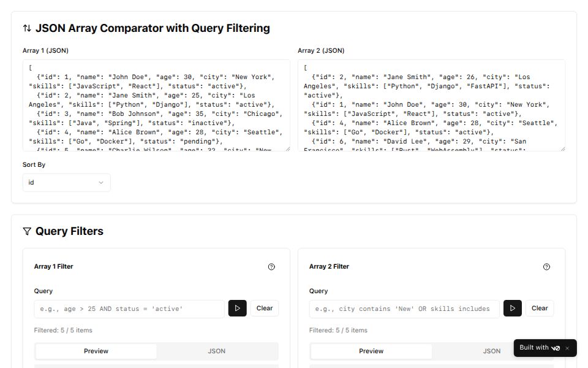Switch to the JSON tab under Array 2 Filter

click(x=491, y=351)
